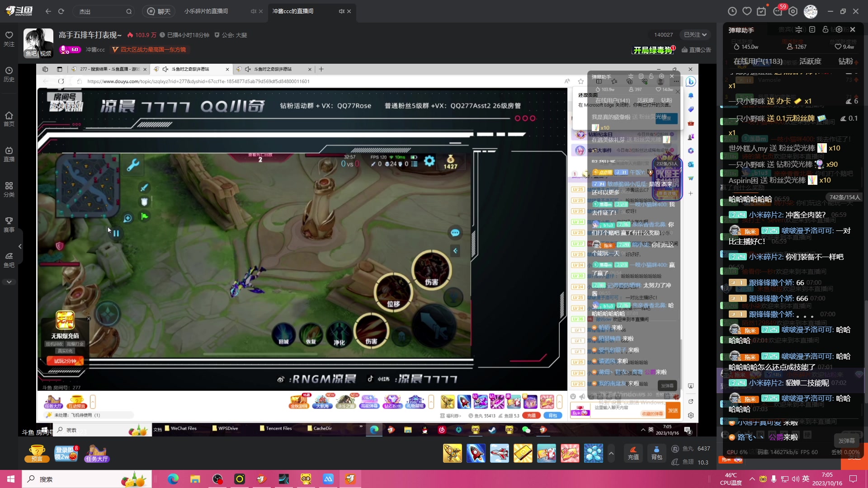Send the golden rocket gift
Viewport: 868px width, 488px height.
(x=453, y=453)
